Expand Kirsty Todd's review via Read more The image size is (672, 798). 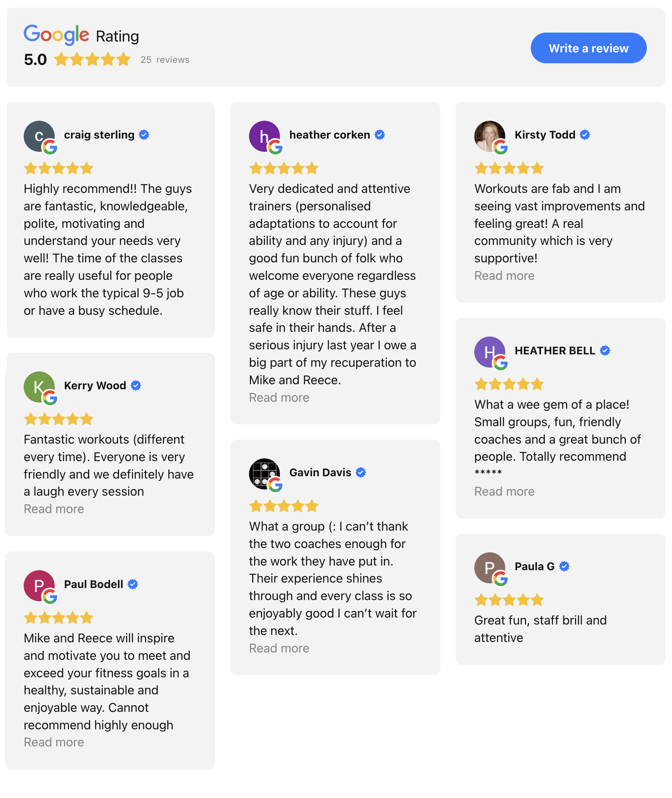tap(504, 276)
